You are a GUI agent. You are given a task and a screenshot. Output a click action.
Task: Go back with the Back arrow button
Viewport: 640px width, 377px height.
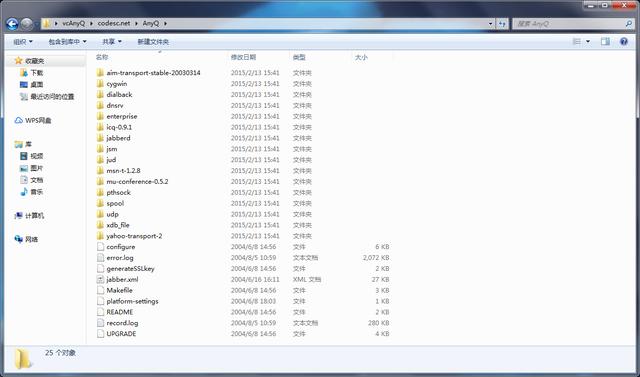(x=12, y=24)
